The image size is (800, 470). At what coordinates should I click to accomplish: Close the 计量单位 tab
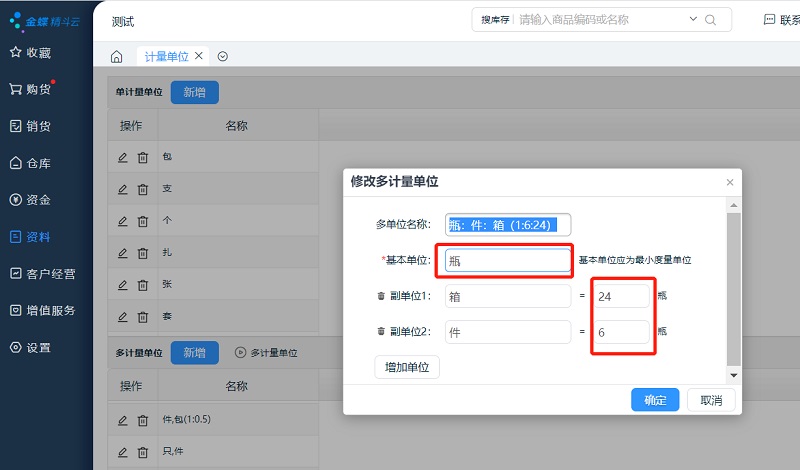pos(199,56)
